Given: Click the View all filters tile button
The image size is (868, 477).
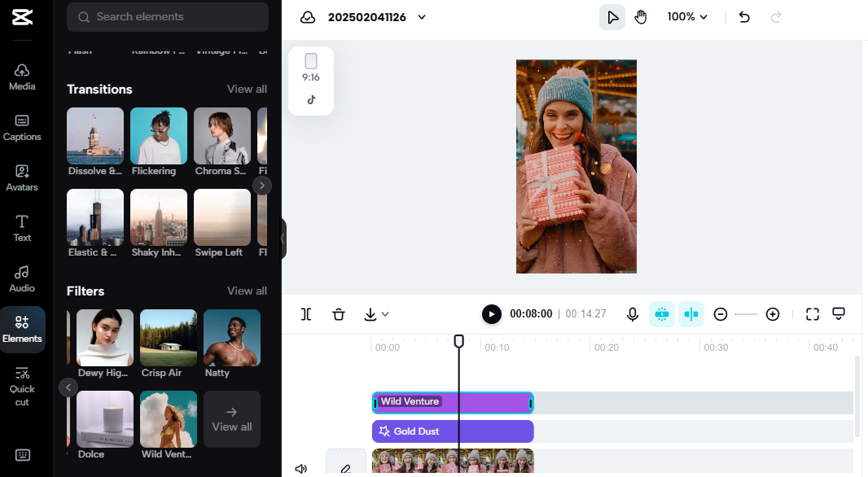Looking at the screenshot, I should tap(232, 419).
